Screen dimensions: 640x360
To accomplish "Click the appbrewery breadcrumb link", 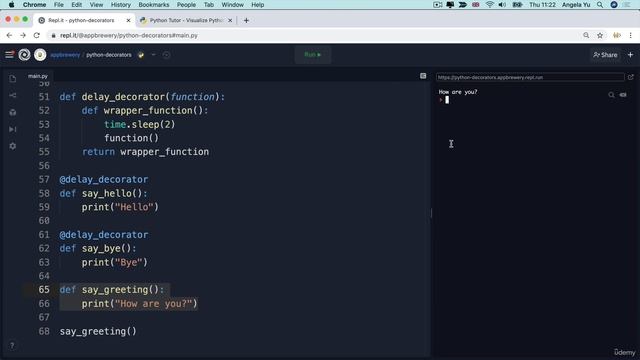I will point(65,55).
